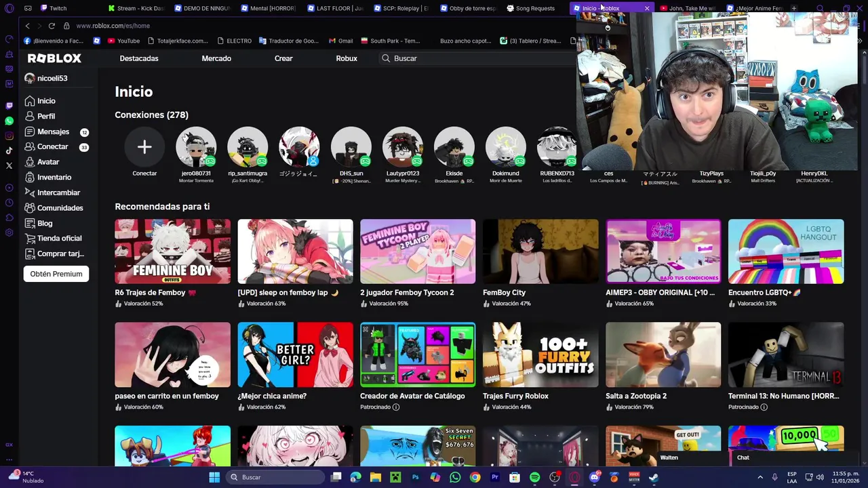The image size is (868, 488).
Task: Click the Roblox Buscar search field
Action: (478, 58)
